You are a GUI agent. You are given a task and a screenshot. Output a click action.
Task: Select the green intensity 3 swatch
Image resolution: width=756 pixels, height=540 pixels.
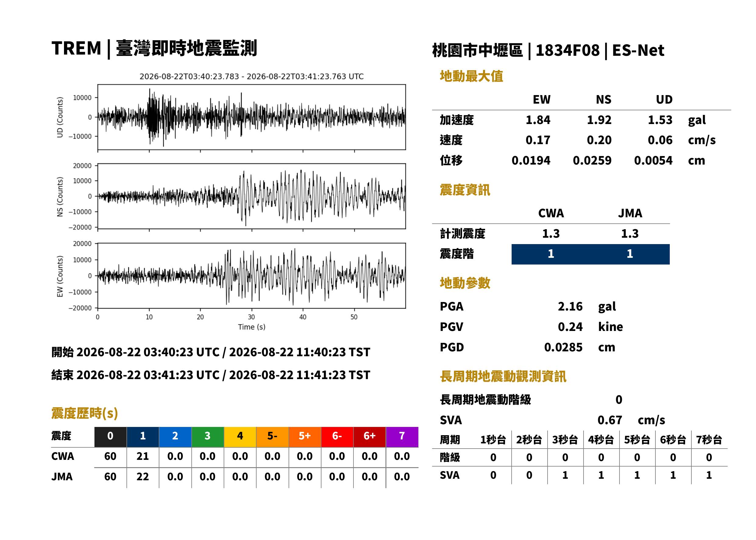pyautogui.click(x=208, y=437)
